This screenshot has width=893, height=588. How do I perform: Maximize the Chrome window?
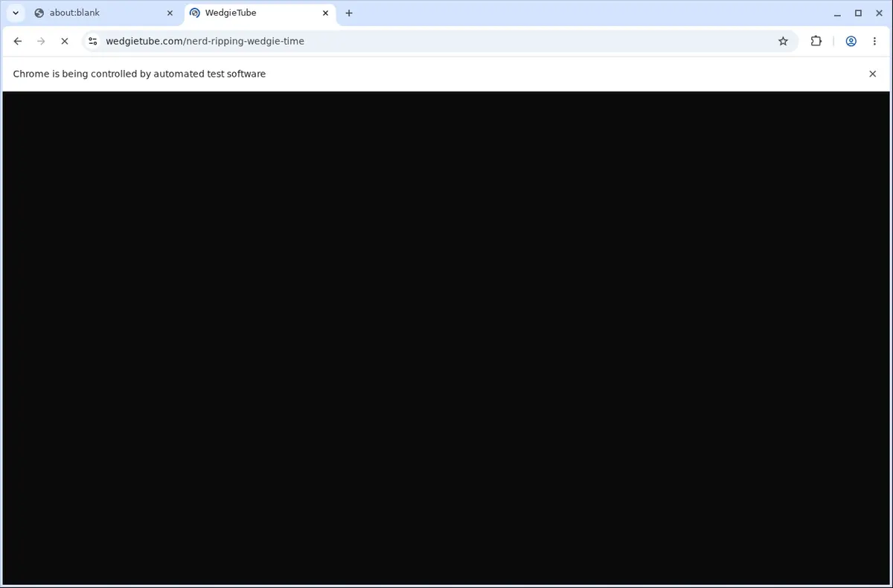coord(858,13)
